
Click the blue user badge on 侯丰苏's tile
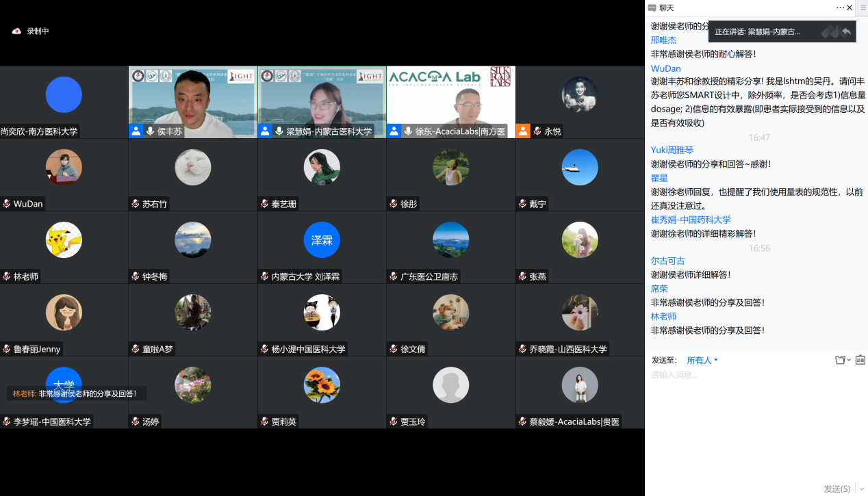(x=136, y=131)
